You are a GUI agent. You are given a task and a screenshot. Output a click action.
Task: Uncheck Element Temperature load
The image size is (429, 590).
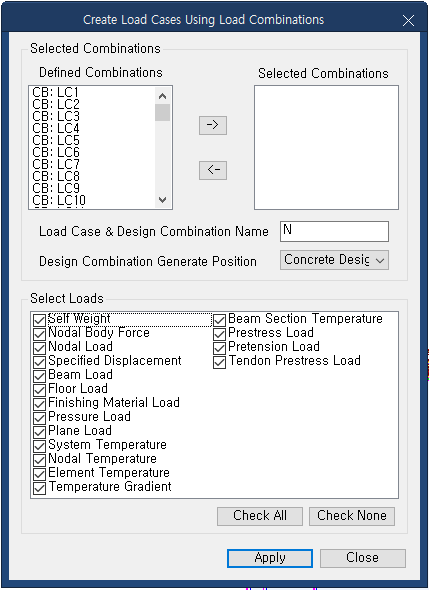click(39, 474)
